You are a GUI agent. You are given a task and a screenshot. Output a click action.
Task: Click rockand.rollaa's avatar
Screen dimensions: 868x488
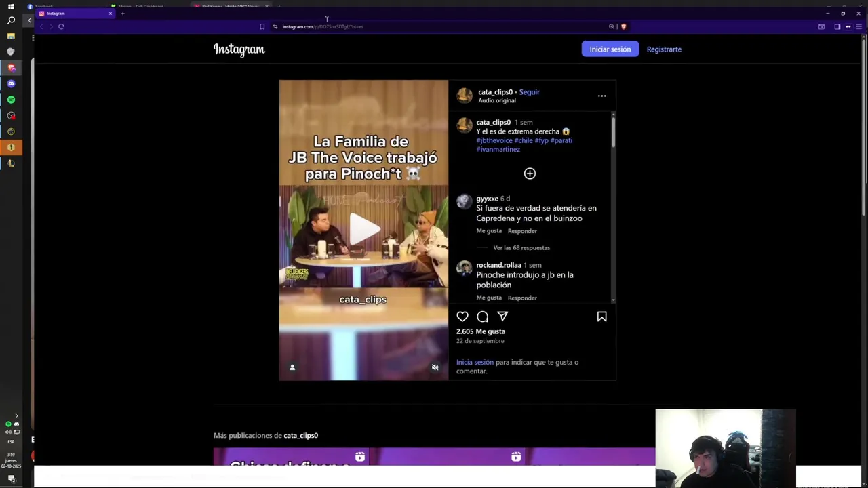[x=464, y=268]
